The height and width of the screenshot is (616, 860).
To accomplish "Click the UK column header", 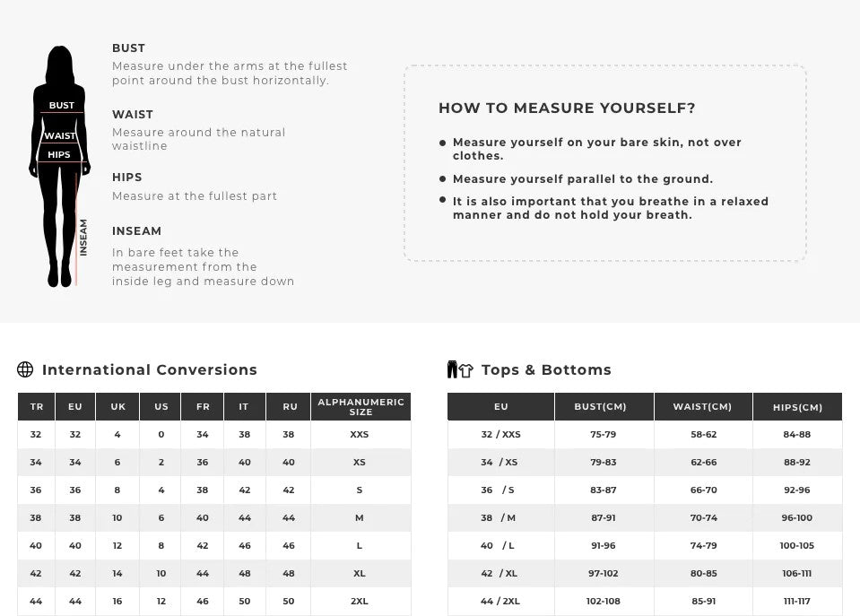I will [117, 407].
